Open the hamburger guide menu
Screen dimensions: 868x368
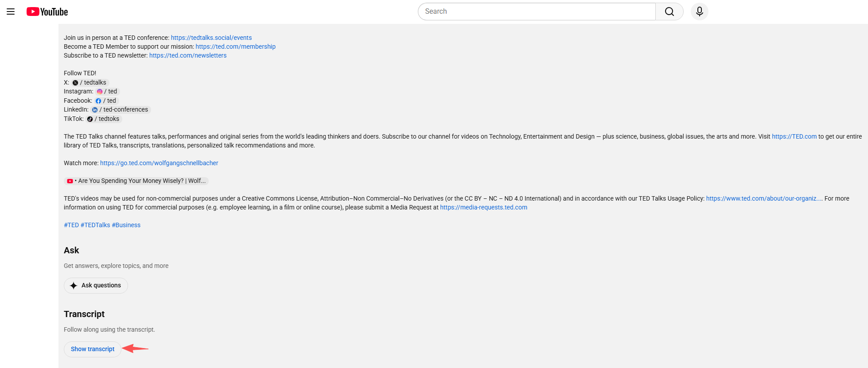[11, 12]
